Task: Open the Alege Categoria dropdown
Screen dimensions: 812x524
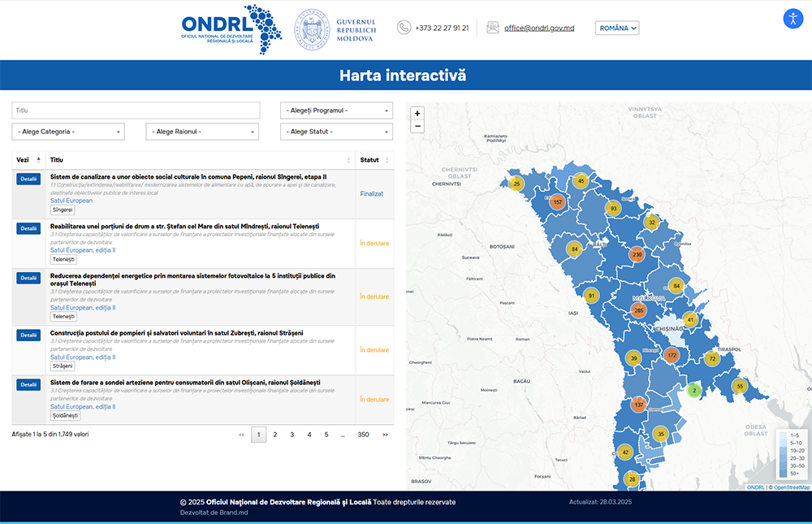Action: 68,132
